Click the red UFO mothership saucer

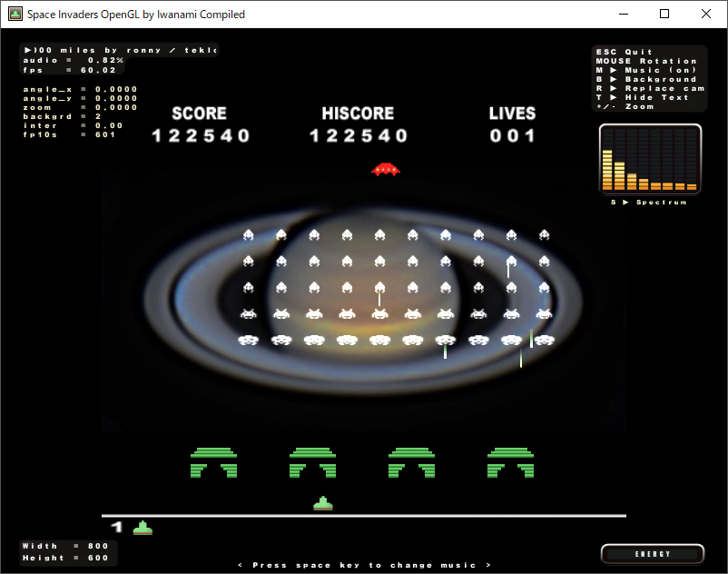click(x=386, y=170)
